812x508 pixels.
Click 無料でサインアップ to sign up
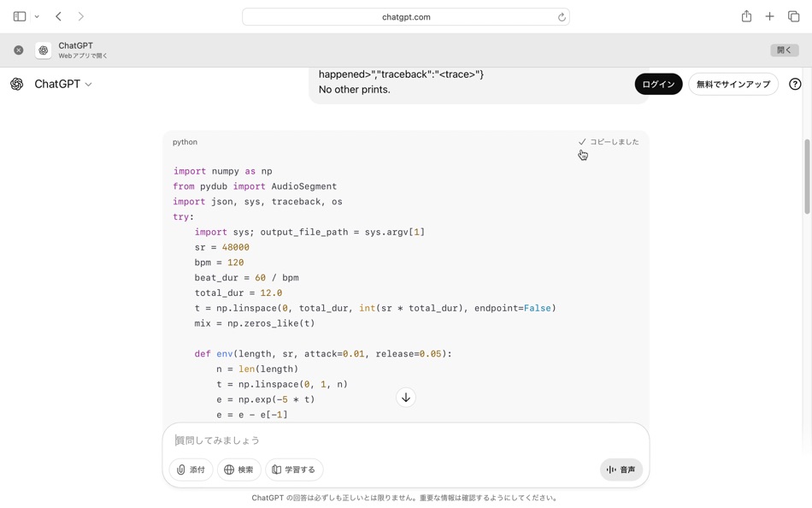click(733, 84)
